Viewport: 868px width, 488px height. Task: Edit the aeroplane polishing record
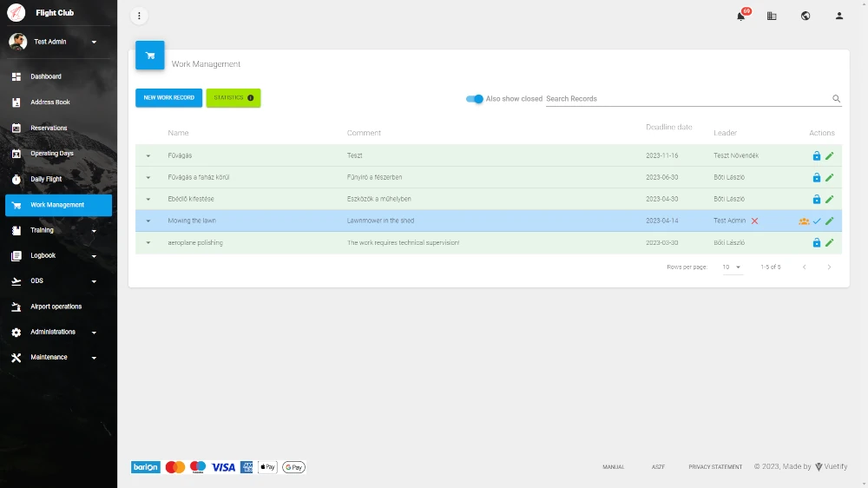click(x=829, y=243)
